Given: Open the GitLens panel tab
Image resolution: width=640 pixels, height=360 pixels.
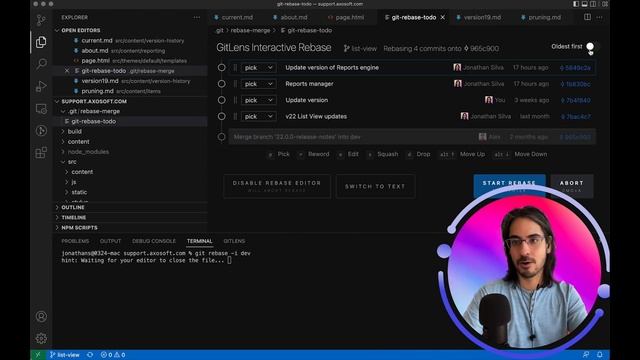Looking at the screenshot, I should coord(234,241).
